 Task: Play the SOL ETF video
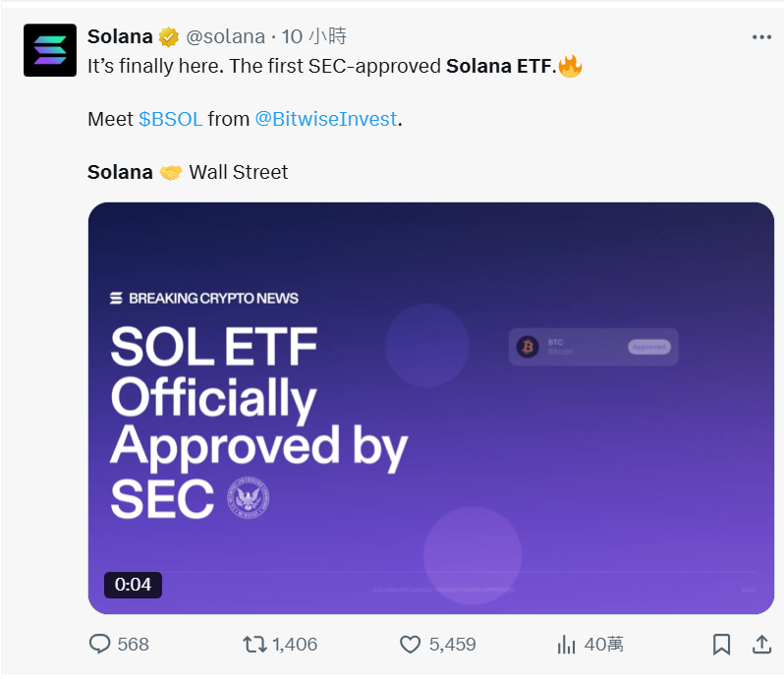coord(430,408)
